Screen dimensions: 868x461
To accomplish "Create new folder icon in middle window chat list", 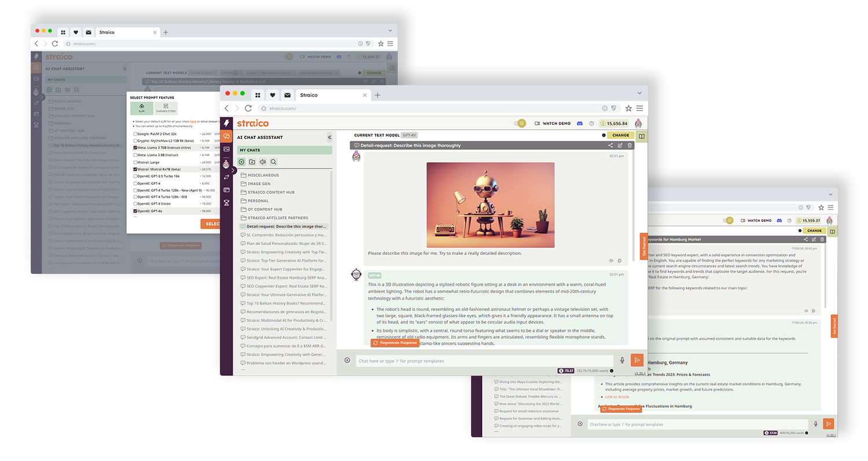I will click(252, 162).
